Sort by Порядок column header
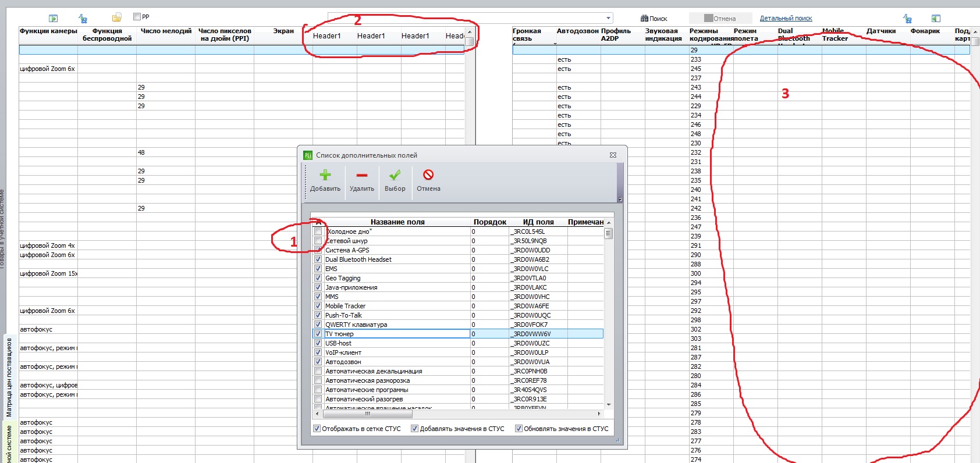Viewport: 980px width, 463px height. 490,222
